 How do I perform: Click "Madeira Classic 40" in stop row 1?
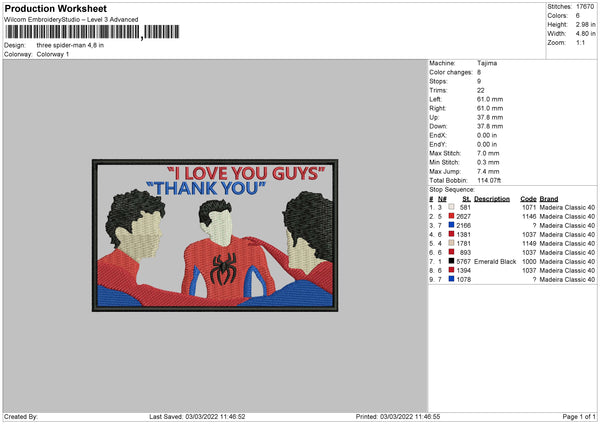pyautogui.click(x=567, y=207)
